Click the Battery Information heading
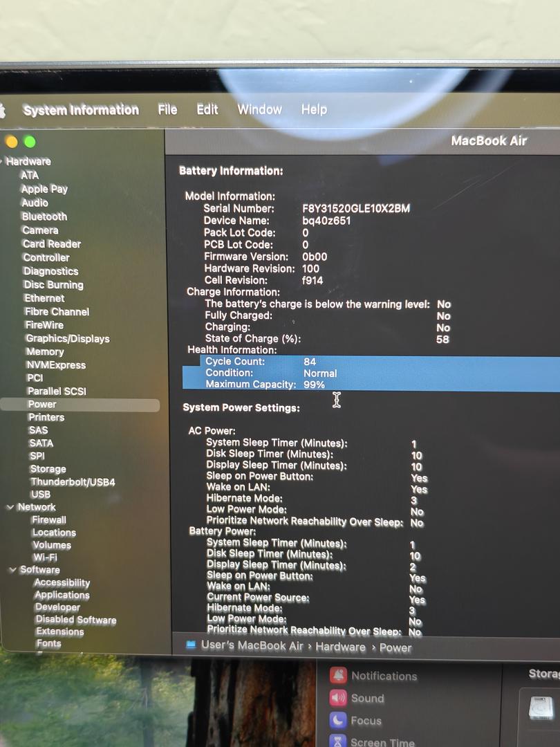Screen dimensions: 560x747 tap(231, 171)
